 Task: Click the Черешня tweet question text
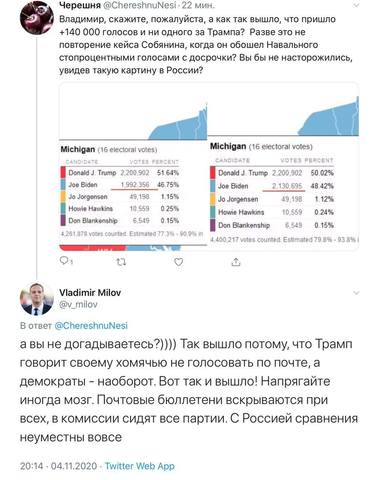click(x=206, y=45)
